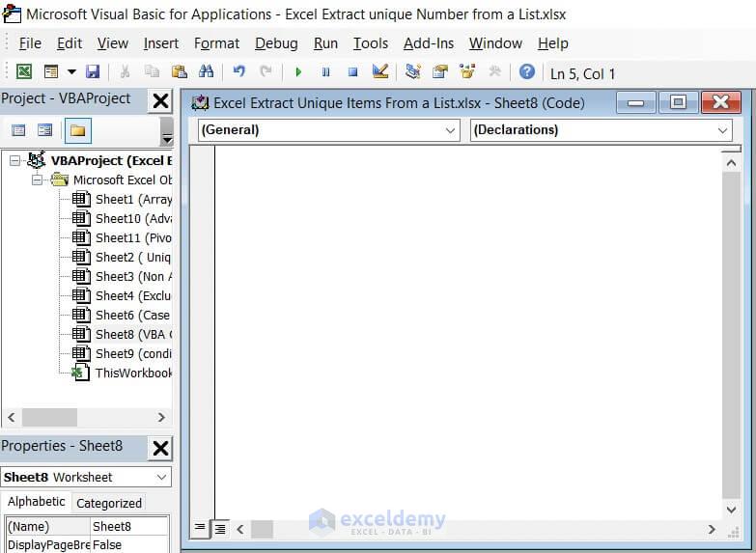Open the Edit menu
This screenshot has width=756, height=553.
tap(70, 43)
